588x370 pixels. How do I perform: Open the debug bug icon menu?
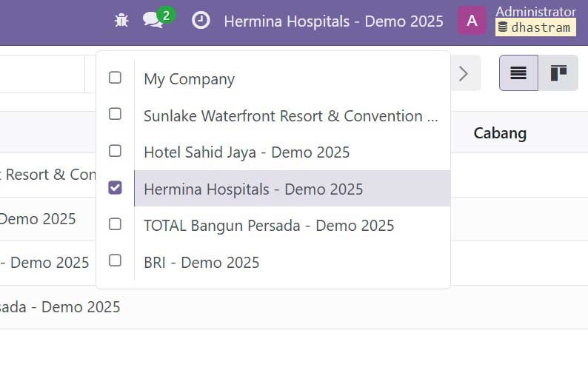(121, 21)
